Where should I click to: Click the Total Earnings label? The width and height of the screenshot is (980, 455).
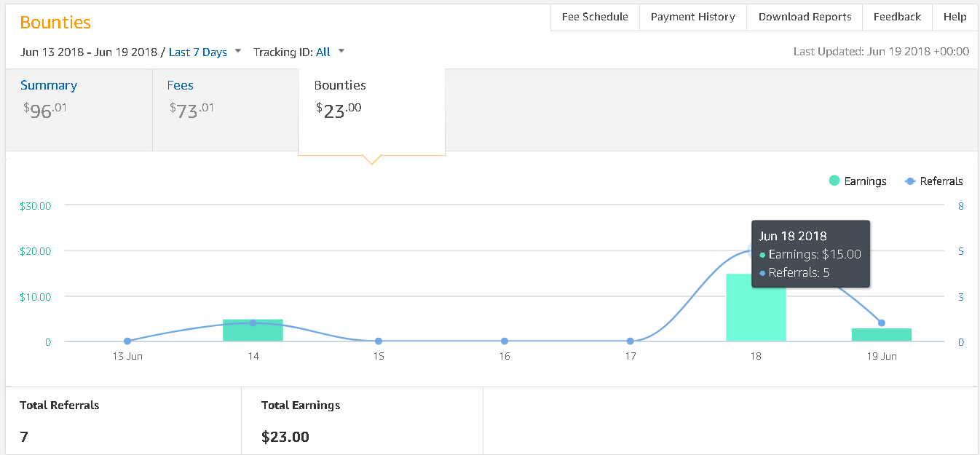click(x=301, y=405)
